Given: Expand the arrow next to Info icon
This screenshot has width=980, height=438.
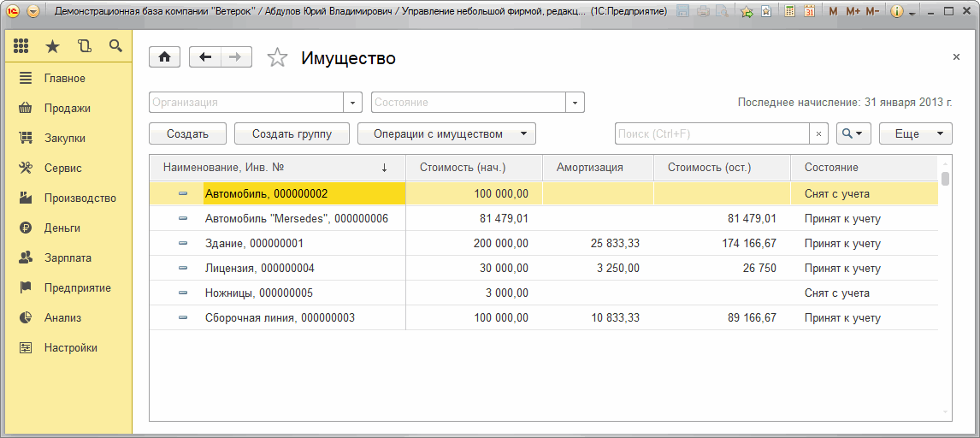Looking at the screenshot, I should [912, 13].
